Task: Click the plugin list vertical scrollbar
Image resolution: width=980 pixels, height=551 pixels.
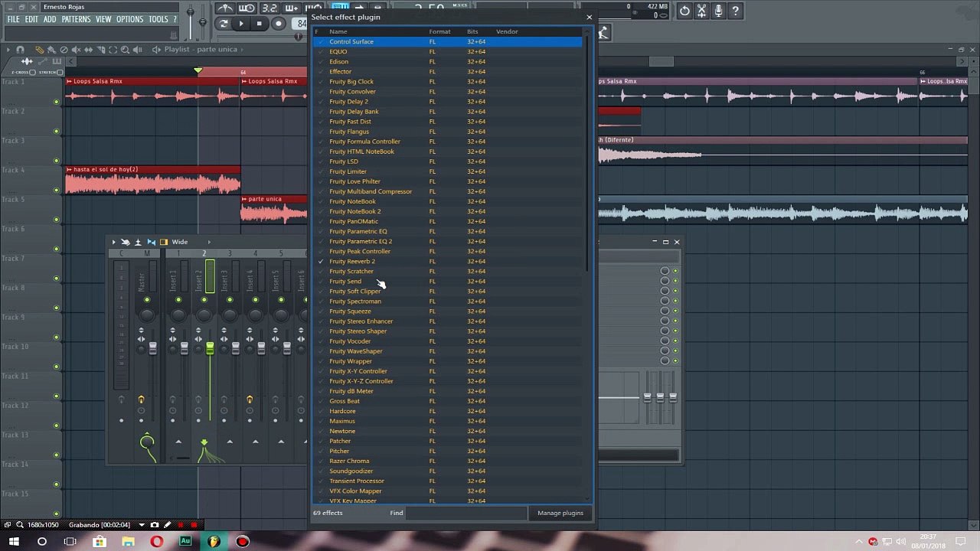Action: [x=587, y=153]
